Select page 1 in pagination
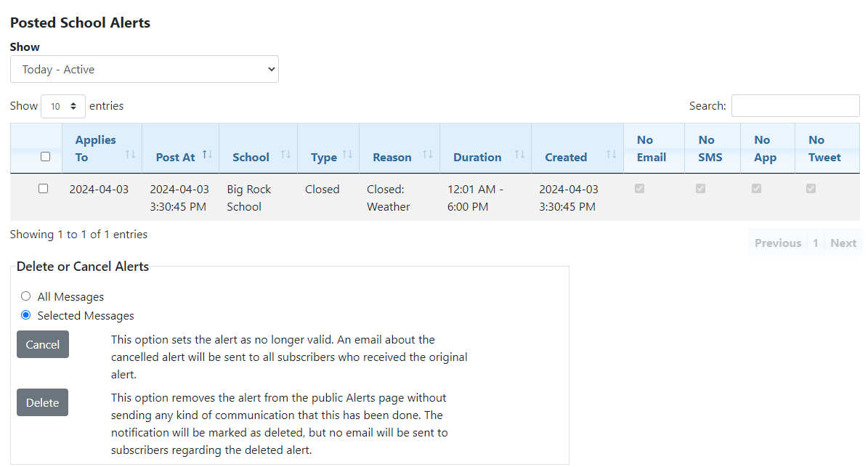 pos(816,243)
